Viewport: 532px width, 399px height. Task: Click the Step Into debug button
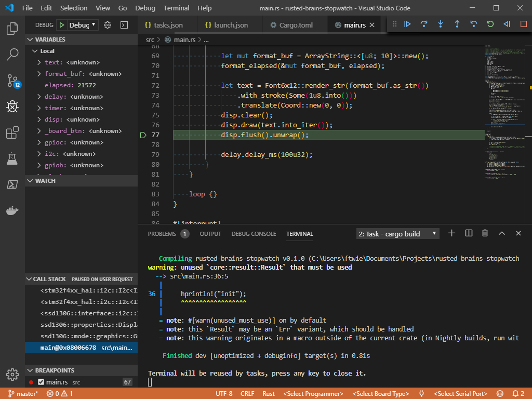(441, 24)
